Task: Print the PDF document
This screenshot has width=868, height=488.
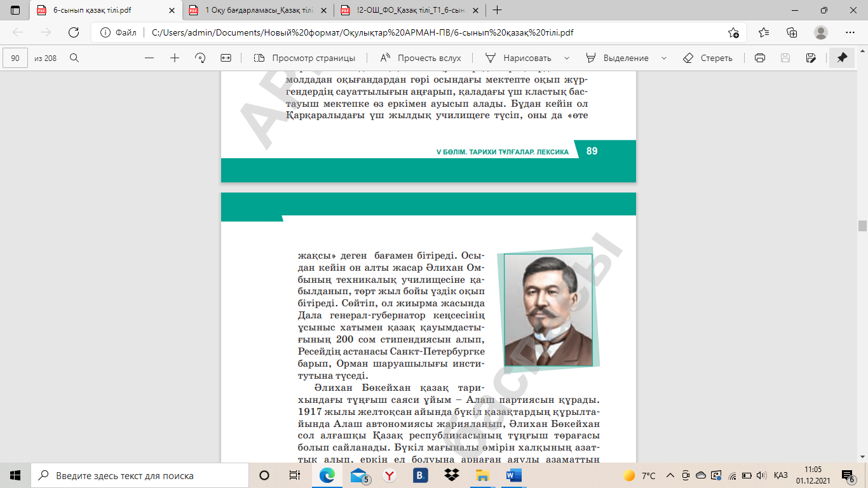Action: [759, 58]
